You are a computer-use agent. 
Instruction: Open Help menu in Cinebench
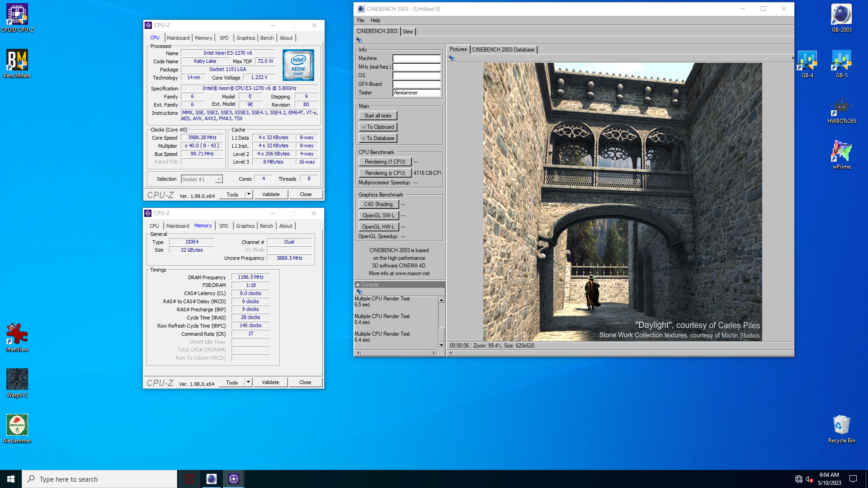(x=375, y=20)
